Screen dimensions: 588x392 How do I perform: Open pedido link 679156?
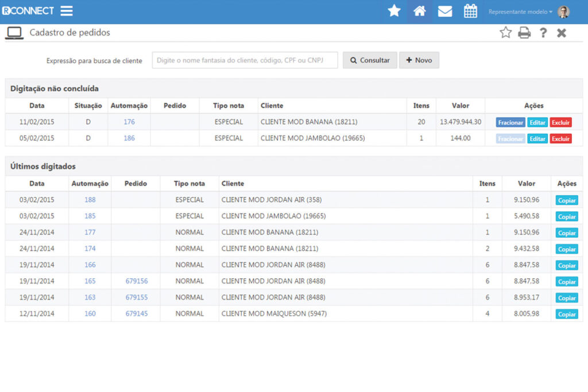pyautogui.click(x=137, y=281)
